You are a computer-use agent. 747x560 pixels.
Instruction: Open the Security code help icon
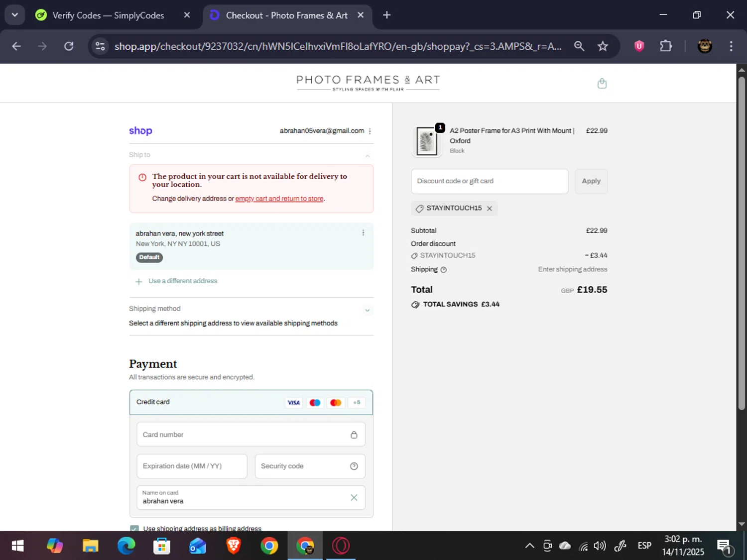[354, 466]
